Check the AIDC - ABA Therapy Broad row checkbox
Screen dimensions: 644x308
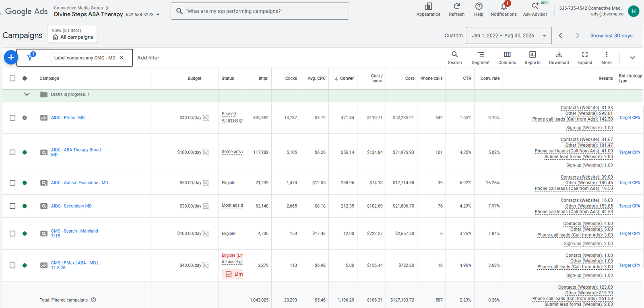click(12, 152)
